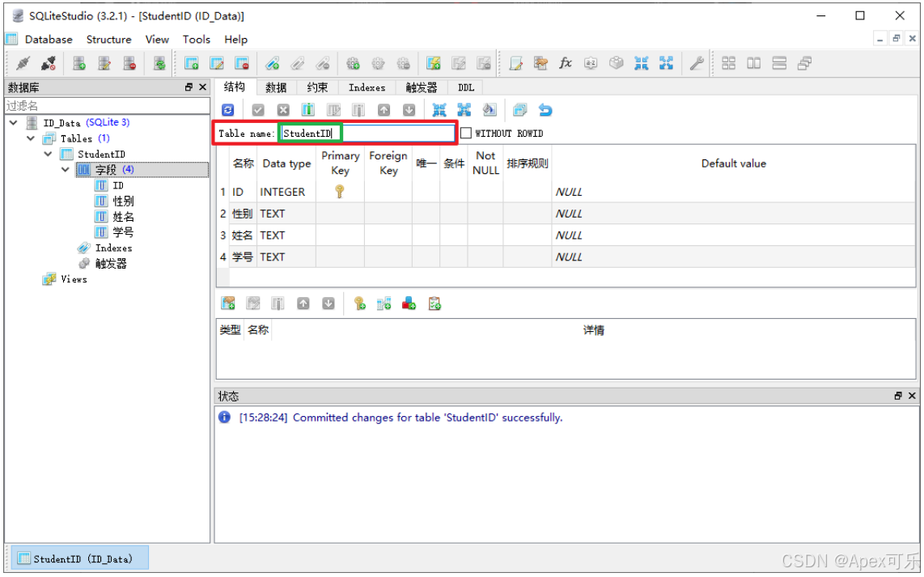924x577 pixels.
Task: Toggle the WITHOUT ROWID checkbox
Action: tap(466, 134)
